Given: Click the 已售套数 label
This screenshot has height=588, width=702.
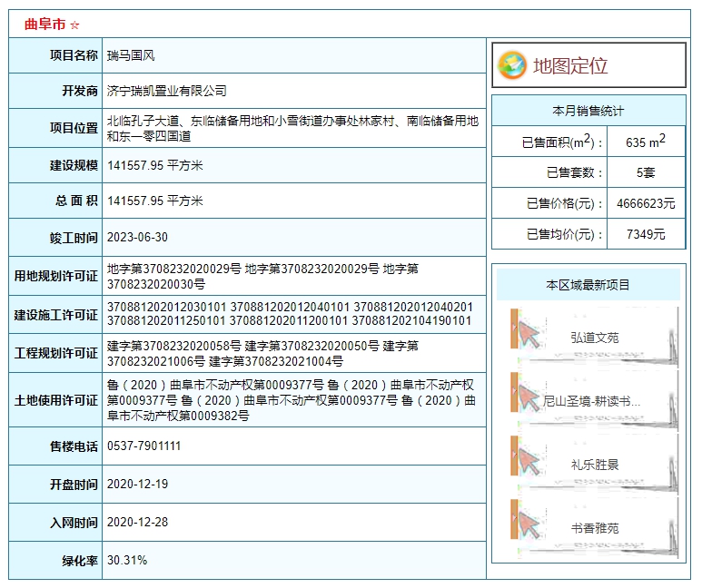Looking at the screenshot, I should (574, 172).
